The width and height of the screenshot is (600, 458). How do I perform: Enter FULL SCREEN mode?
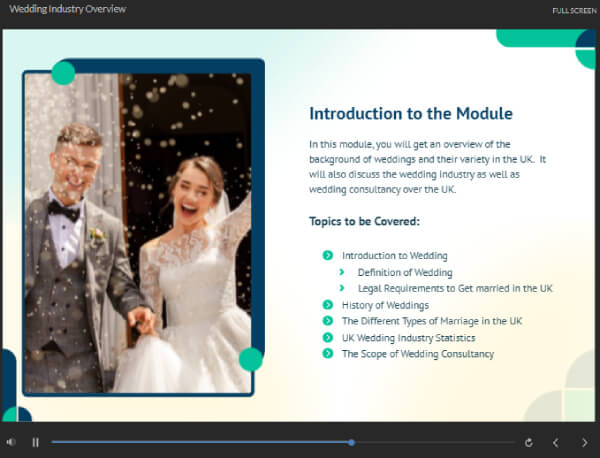pyautogui.click(x=573, y=10)
